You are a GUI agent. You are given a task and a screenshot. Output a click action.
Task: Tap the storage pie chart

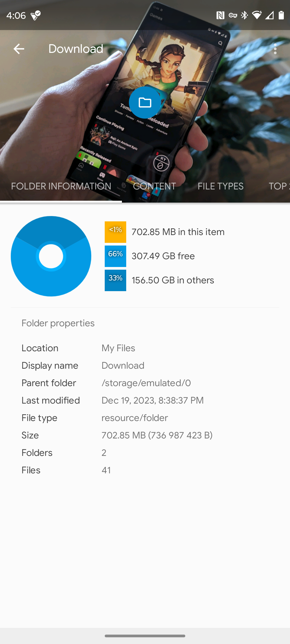coord(51,256)
